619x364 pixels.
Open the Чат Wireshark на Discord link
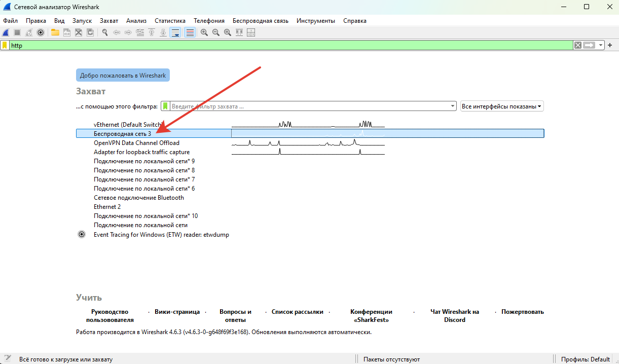coord(455,316)
